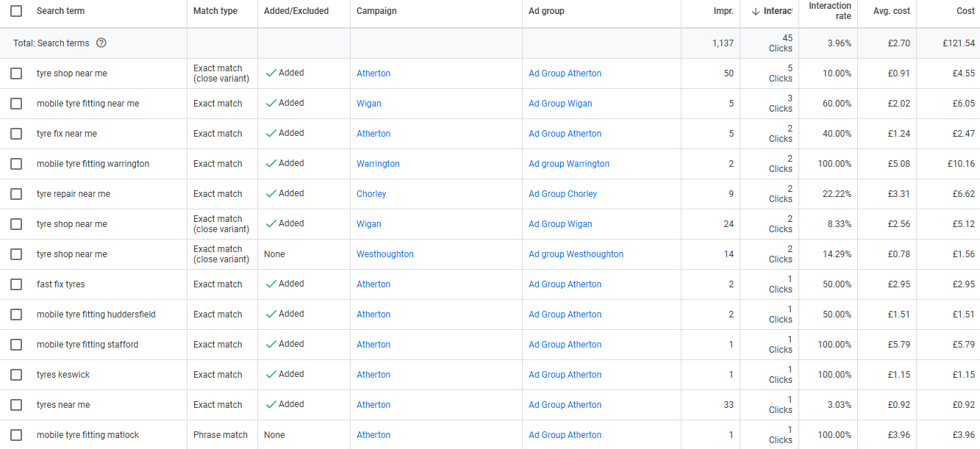
Task: Click search term 'mobile tyre fitting warrington'
Action: pos(93,164)
